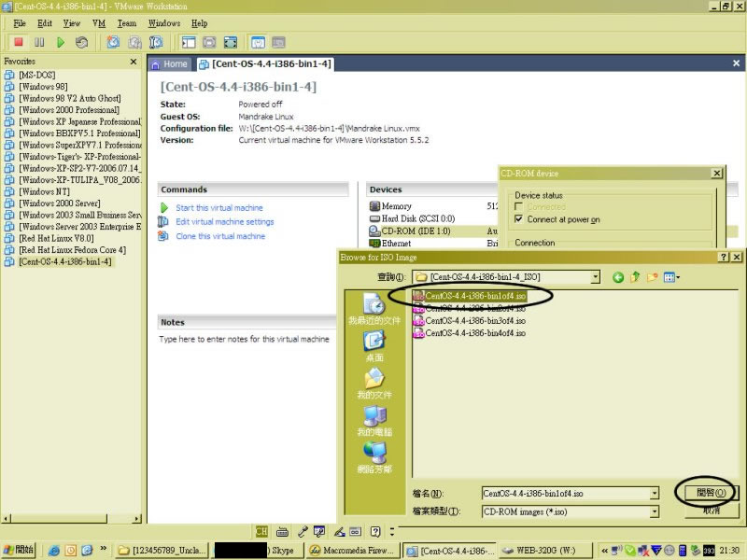Click the Revert to Snapshot toolbar icon
Viewport: 747px width, 560px height.
(x=134, y=42)
